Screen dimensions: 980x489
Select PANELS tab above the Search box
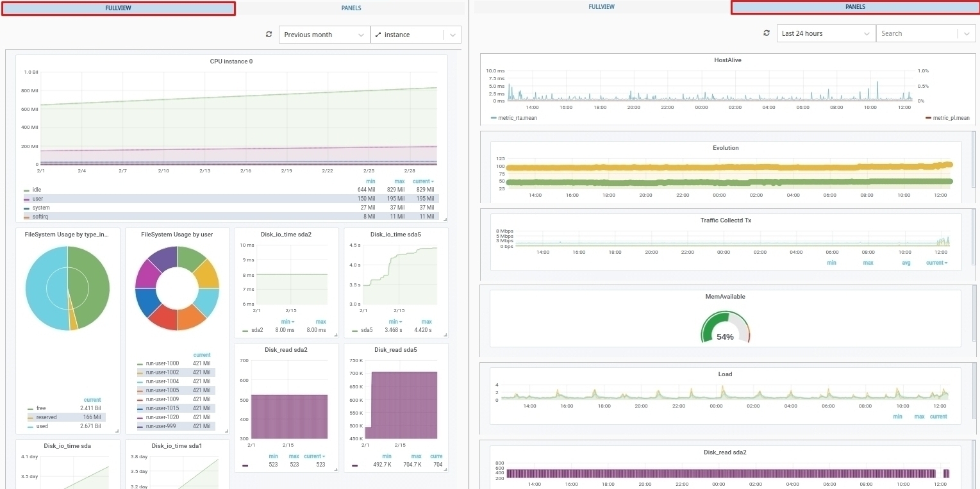click(x=855, y=7)
